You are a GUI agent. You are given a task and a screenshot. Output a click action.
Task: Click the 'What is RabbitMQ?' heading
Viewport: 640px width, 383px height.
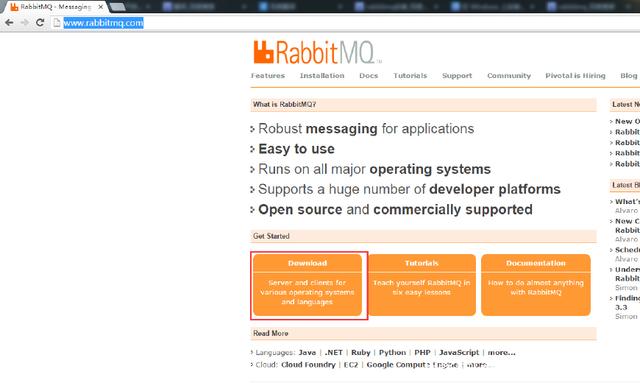click(x=284, y=105)
